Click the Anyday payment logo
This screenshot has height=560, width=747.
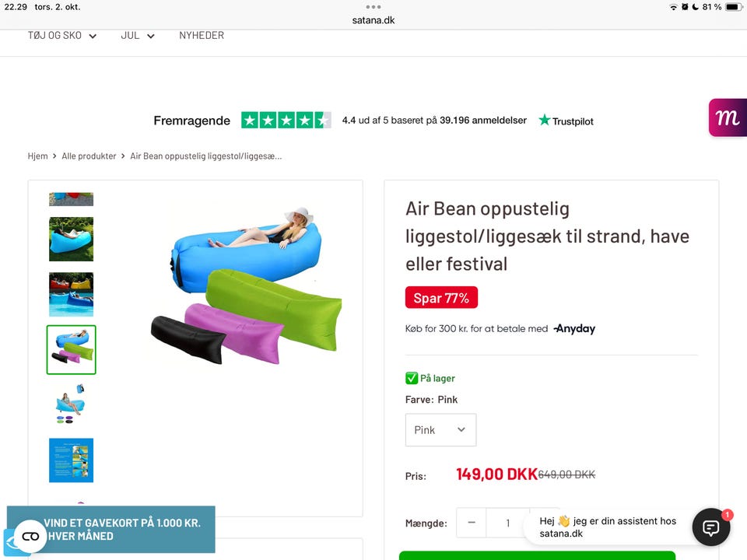pos(574,329)
